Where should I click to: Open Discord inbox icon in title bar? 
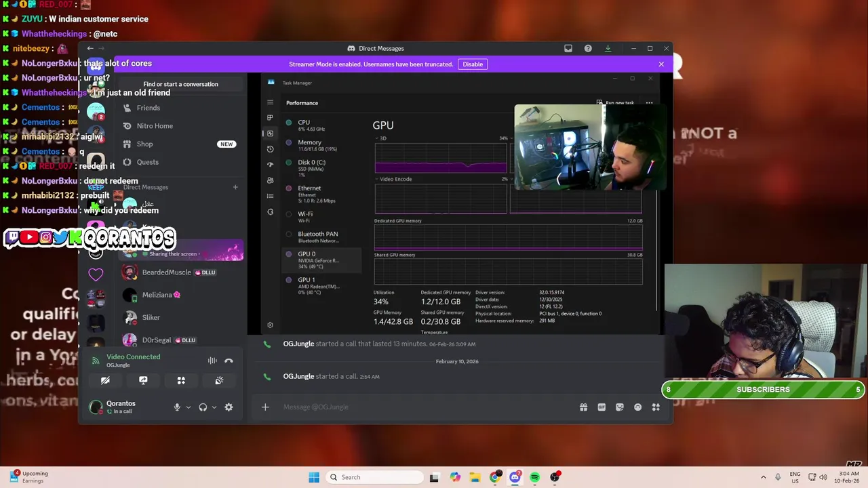pyautogui.click(x=568, y=48)
